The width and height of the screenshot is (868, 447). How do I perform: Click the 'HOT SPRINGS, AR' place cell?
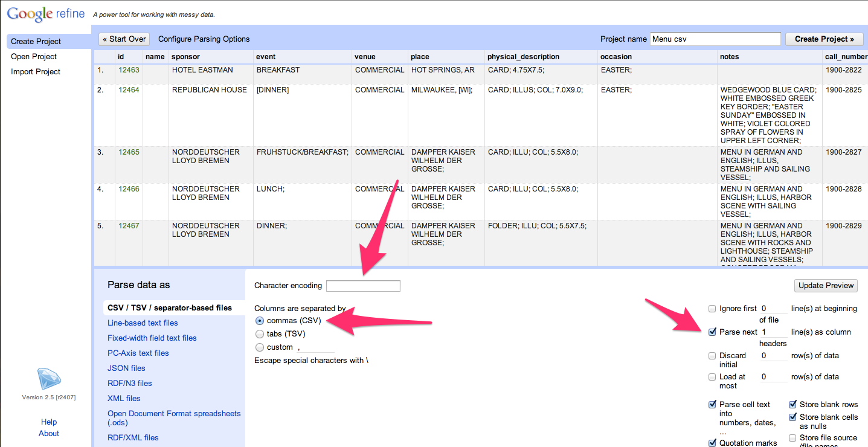(443, 70)
